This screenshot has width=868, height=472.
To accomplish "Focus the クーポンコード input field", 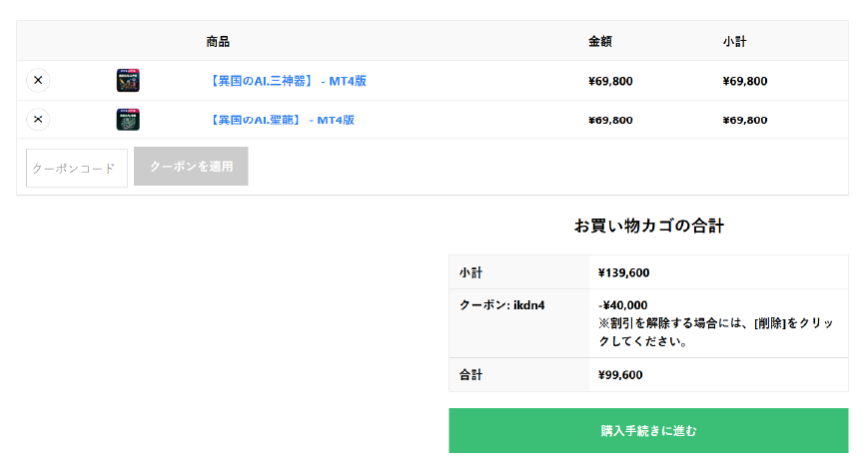I will tap(76, 168).
